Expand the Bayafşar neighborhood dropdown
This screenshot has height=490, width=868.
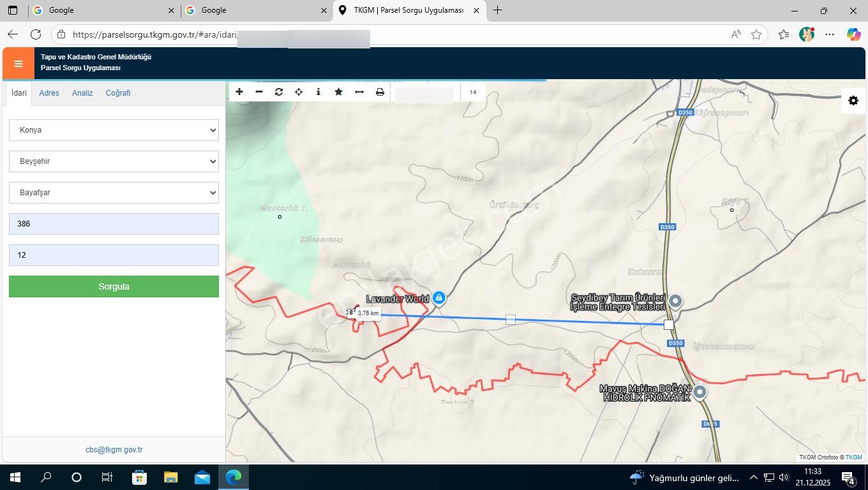pos(114,193)
